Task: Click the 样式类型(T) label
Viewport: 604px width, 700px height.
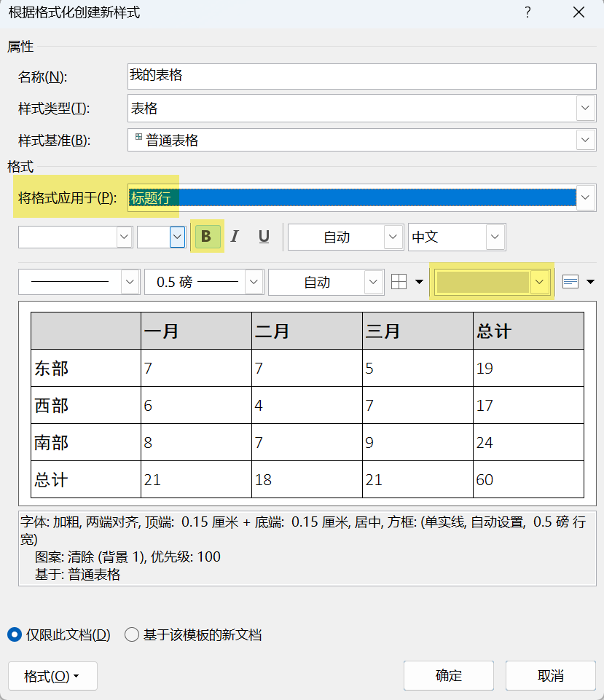Action: 54,109
